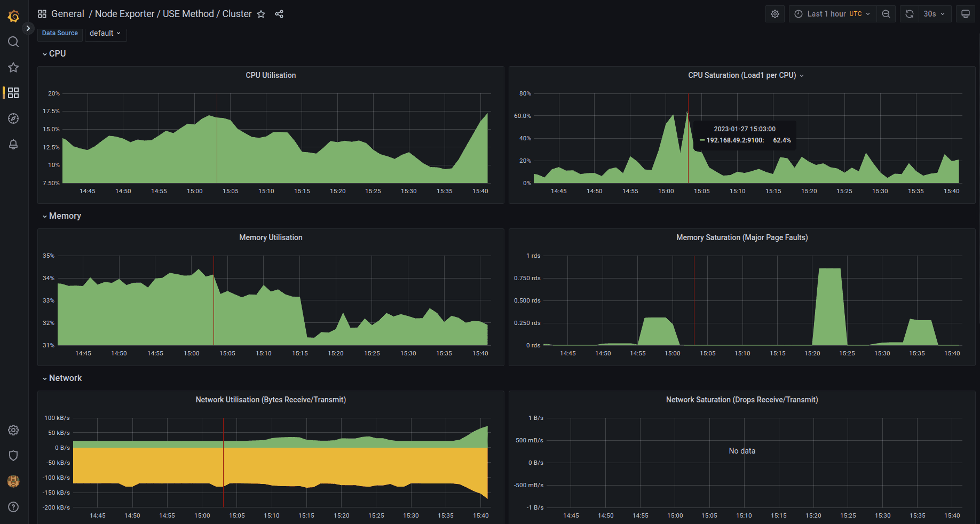Click the 'No data' message
The image size is (980, 524).
click(x=742, y=451)
